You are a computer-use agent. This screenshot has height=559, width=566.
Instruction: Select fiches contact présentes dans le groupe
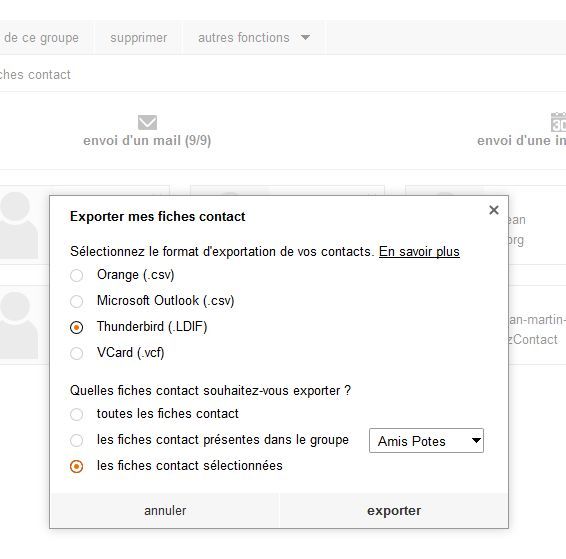pos(77,440)
